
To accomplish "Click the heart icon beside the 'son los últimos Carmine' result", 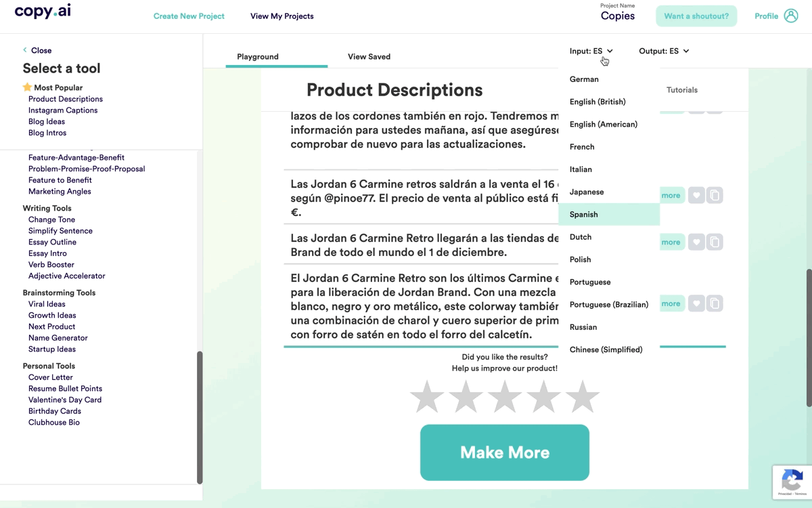I will [x=696, y=303].
